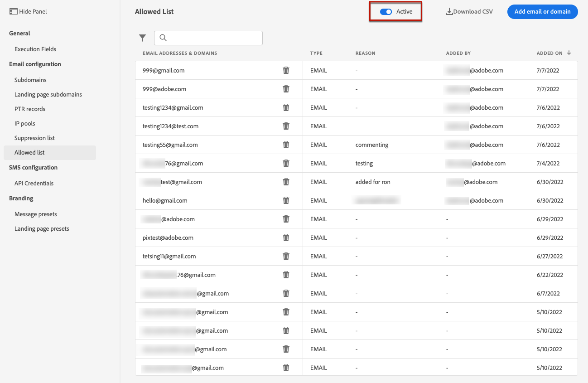This screenshot has width=588, height=383.
Task: Click Add email or domain button
Action: pyautogui.click(x=542, y=12)
